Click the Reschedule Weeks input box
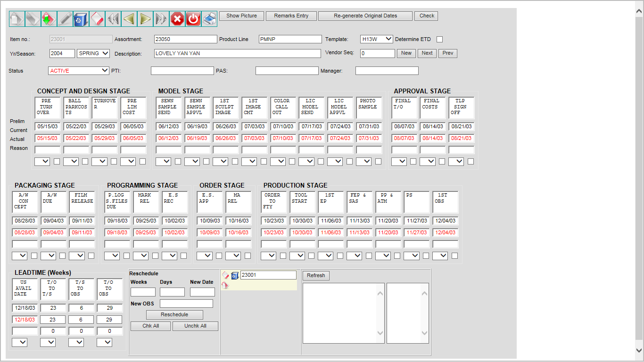 click(143, 292)
